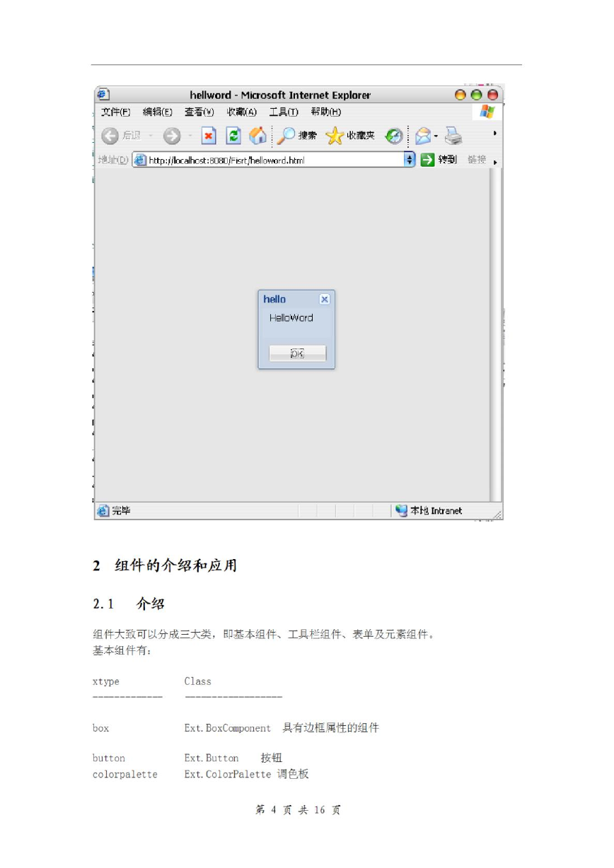Click the 2.1 介绍 heading

129,604
